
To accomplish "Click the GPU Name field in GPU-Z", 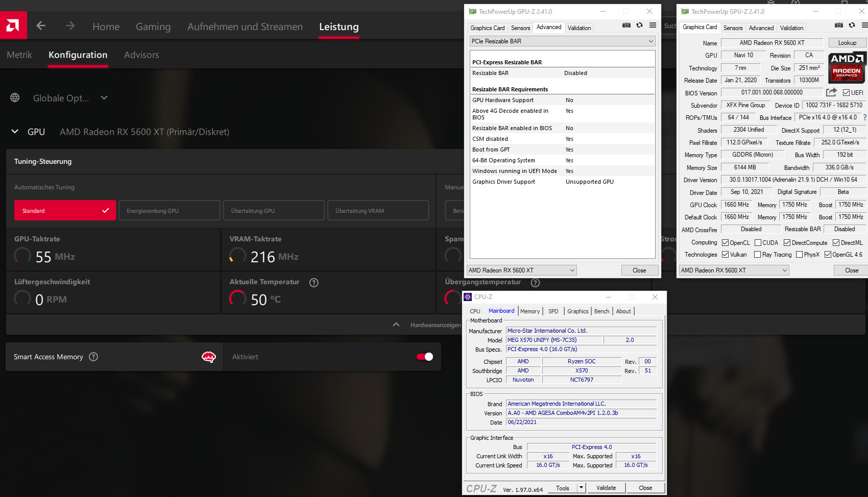I will pyautogui.click(x=771, y=43).
